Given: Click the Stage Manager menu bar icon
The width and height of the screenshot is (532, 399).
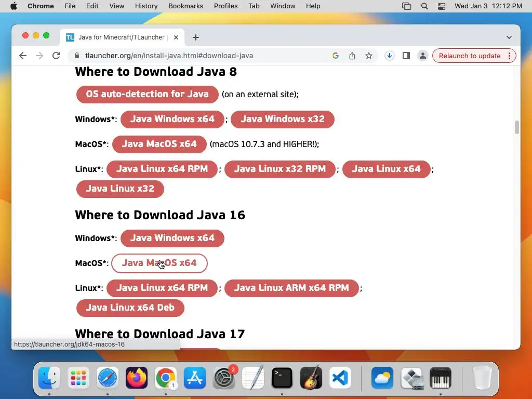Looking at the screenshot, I should [x=406, y=6].
